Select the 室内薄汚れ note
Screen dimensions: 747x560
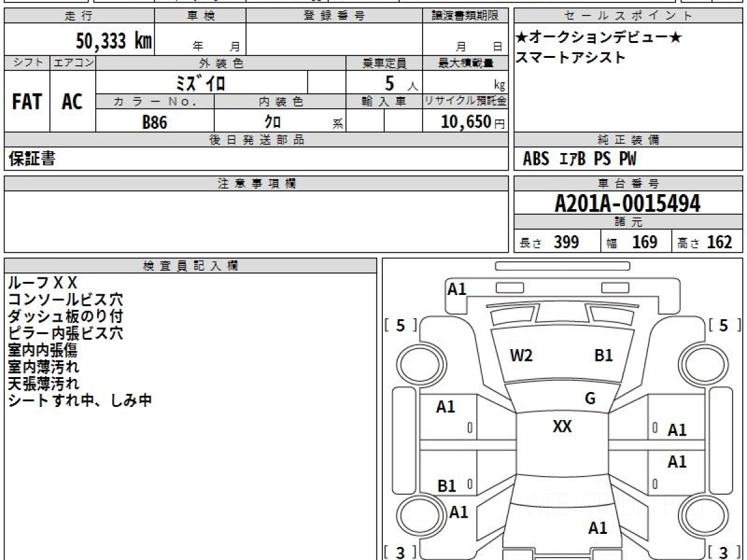[43, 367]
